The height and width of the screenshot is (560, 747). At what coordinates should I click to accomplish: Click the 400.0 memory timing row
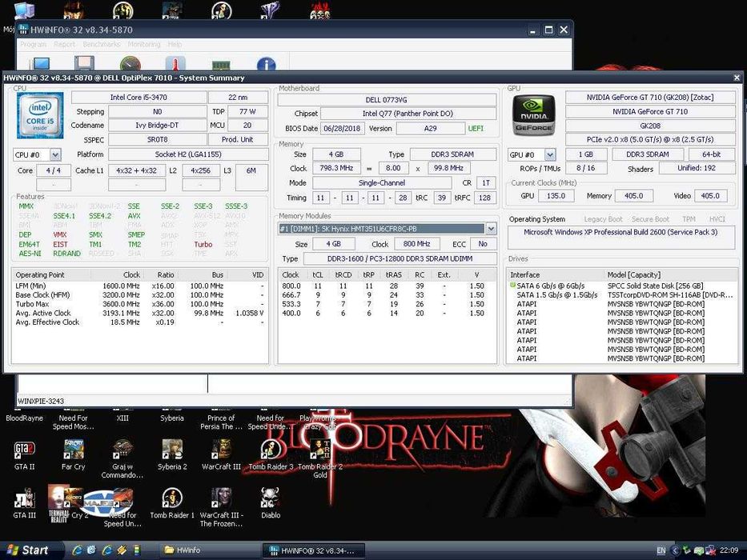pyautogui.click(x=386, y=313)
